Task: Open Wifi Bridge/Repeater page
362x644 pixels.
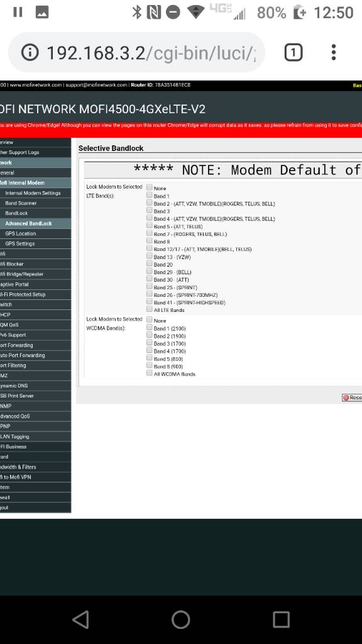Action: [x=35, y=274]
